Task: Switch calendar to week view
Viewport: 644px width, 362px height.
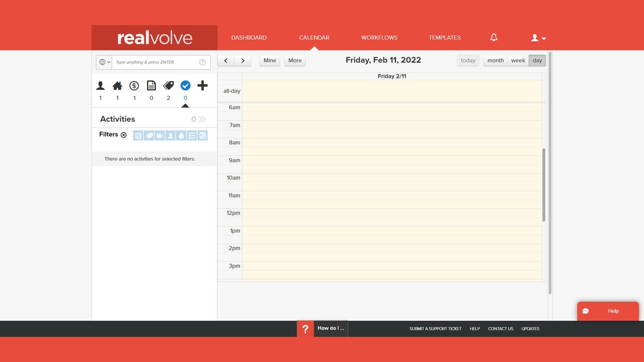Action: point(518,60)
